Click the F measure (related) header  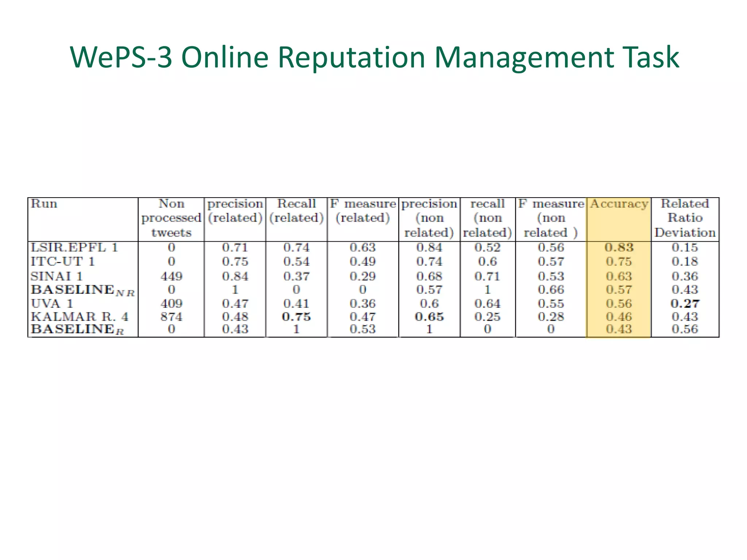[x=363, y=211]
